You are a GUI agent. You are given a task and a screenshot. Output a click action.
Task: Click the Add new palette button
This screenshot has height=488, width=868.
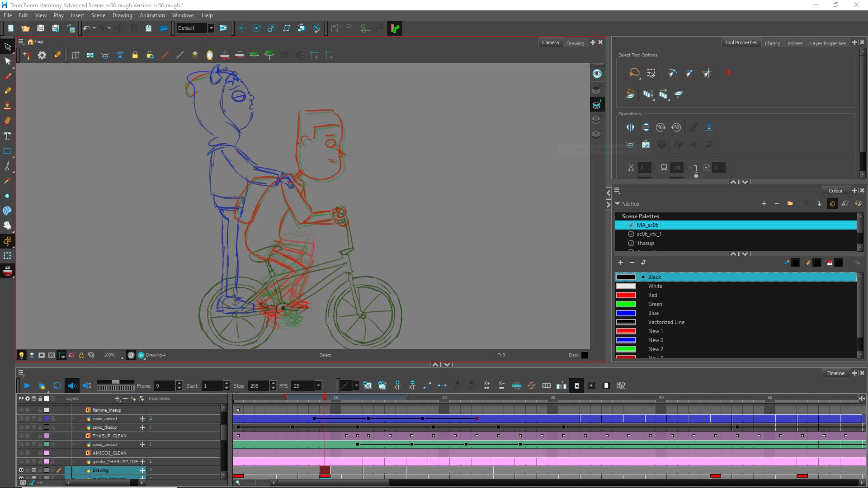coord(764,203)
